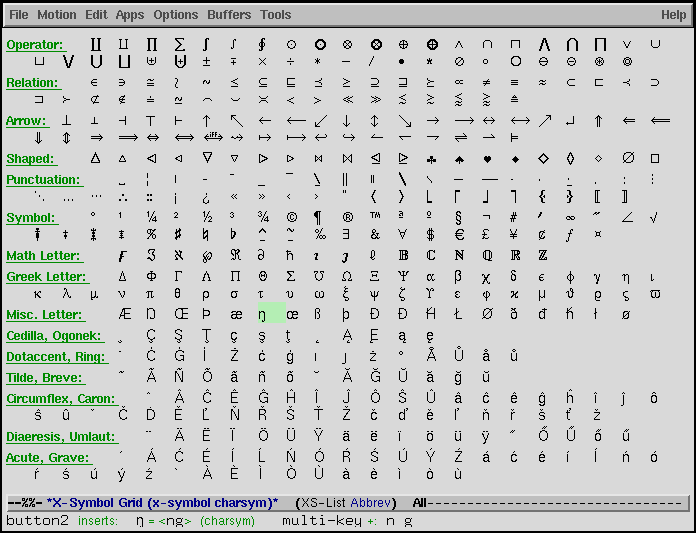
Task: Open the Help menu
Action: [x=673, y=15]
